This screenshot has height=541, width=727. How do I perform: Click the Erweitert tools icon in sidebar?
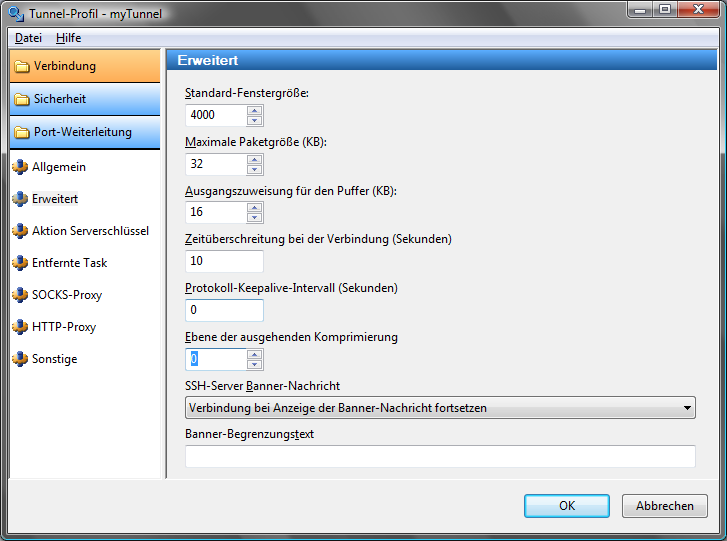[x=19, y=199]
